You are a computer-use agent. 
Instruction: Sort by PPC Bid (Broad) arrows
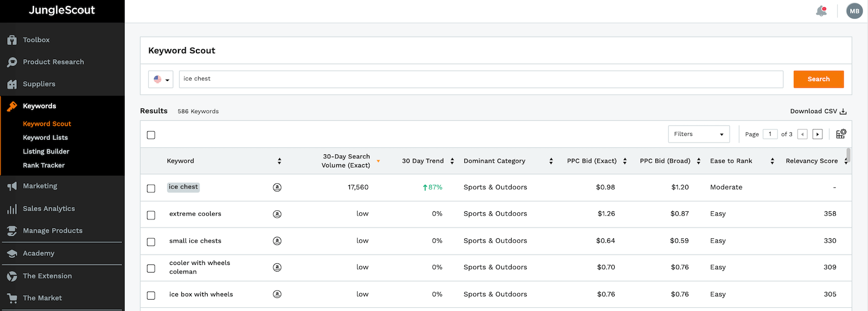(699, 161)
